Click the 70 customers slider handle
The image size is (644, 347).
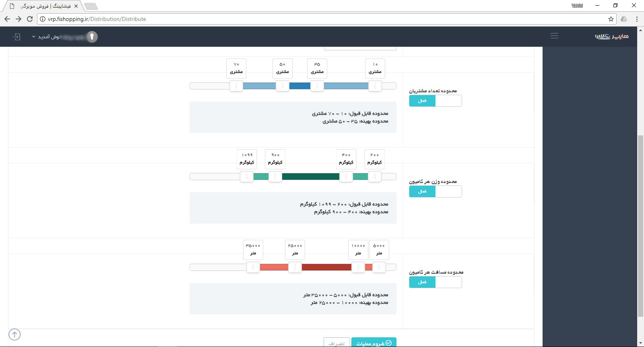tap(236, 86)
